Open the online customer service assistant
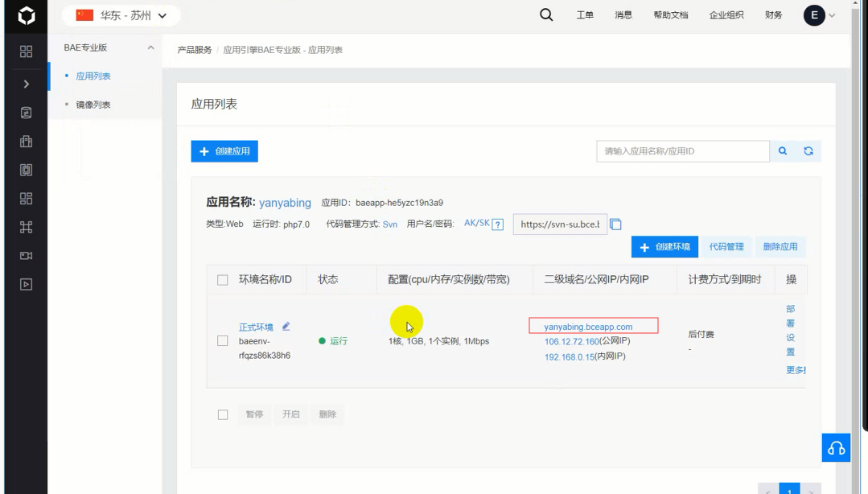This screenshot has width=868, height=494. coord(836,447)
